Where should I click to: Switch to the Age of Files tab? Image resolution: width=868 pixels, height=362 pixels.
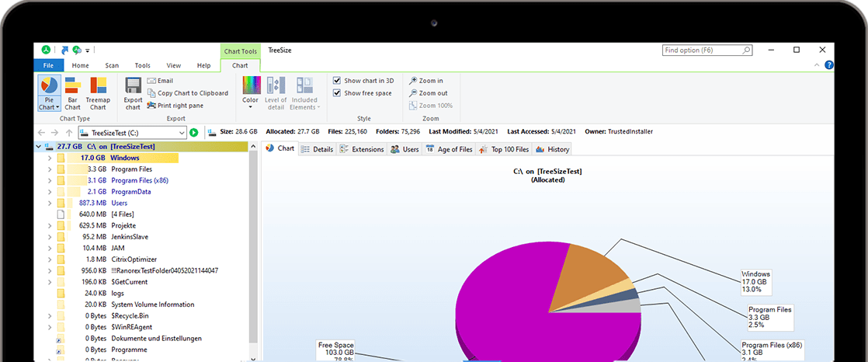pos(449,149)
